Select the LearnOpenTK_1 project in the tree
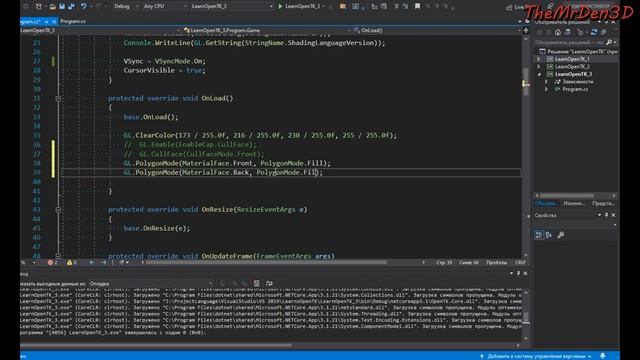The image size is (640, 360). [571, 59]
